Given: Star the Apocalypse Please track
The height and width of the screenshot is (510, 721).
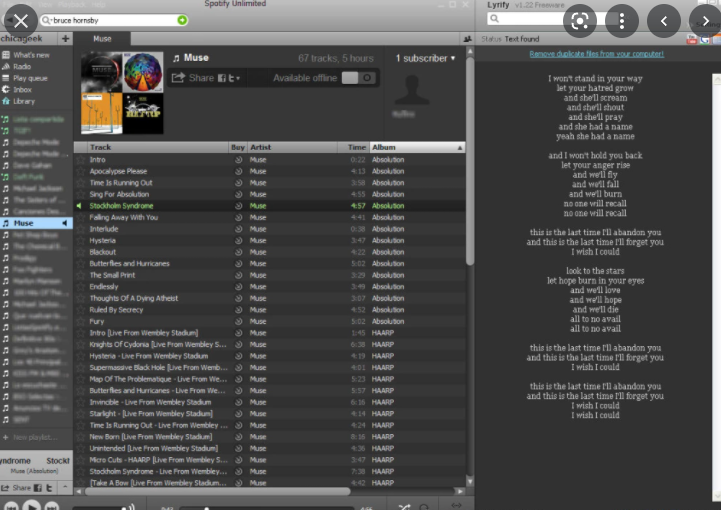Looking at the screenshot, I should 81,171.
